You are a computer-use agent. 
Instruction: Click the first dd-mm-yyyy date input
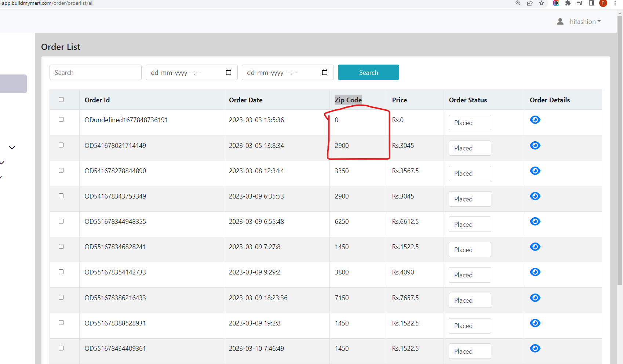(192, 72)
